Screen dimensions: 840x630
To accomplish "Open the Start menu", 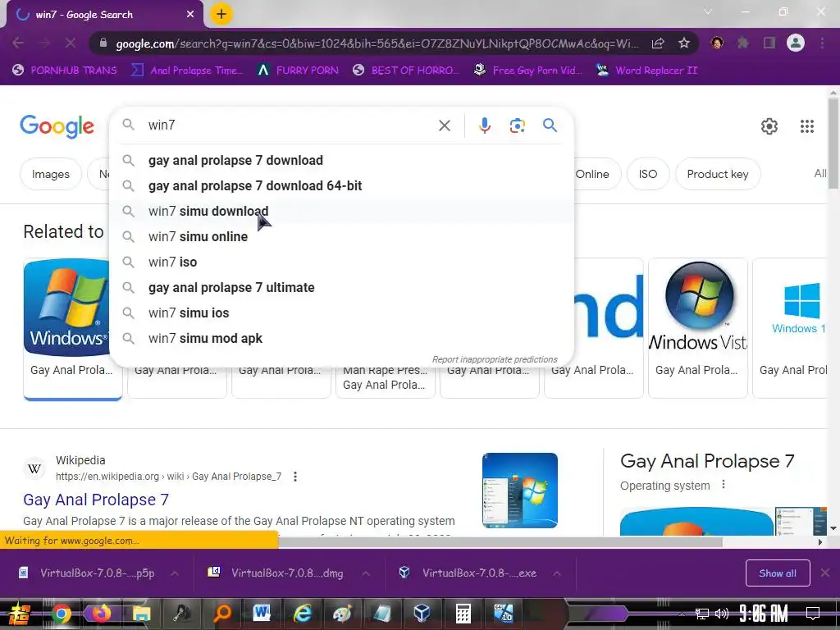I will (20, 614).
